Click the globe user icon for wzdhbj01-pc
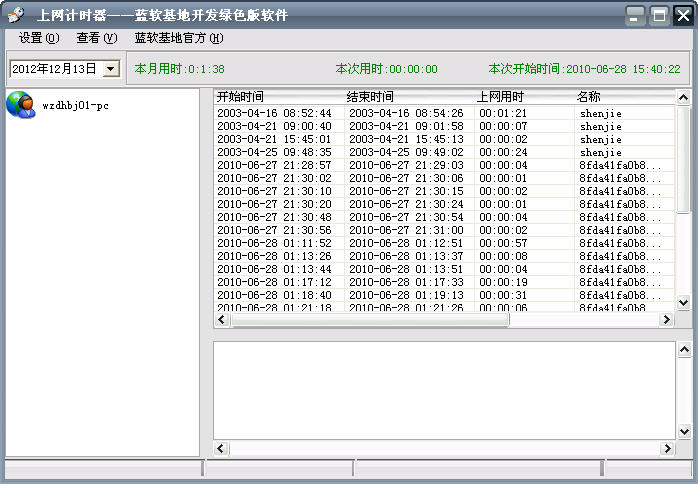 point(20,104)
